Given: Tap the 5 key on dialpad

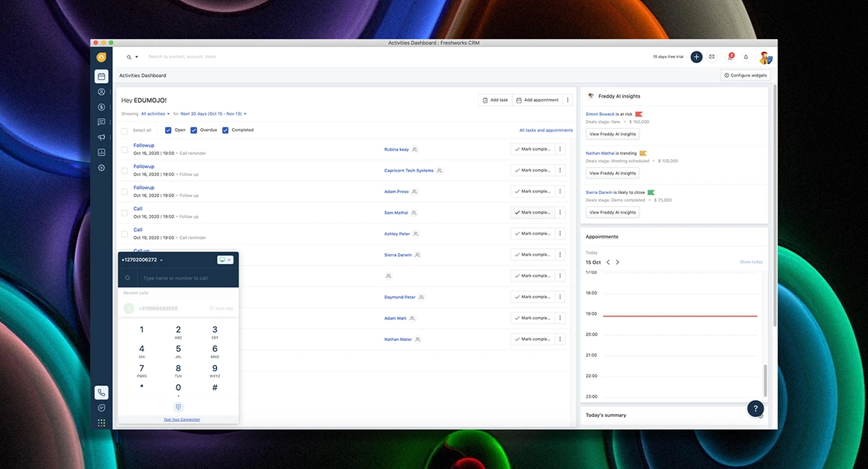Looking at the screenshot, I should tap(178, 350).
